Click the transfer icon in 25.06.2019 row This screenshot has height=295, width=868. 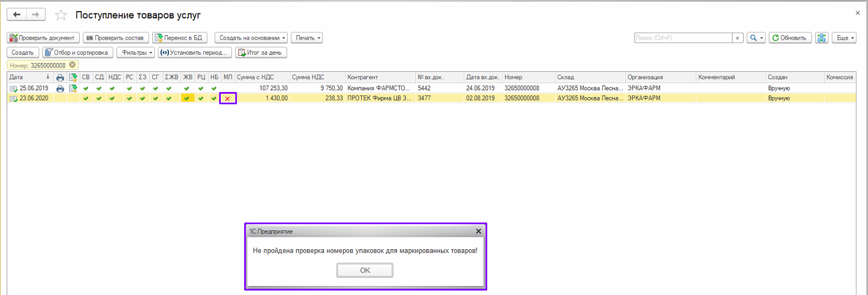72,88
